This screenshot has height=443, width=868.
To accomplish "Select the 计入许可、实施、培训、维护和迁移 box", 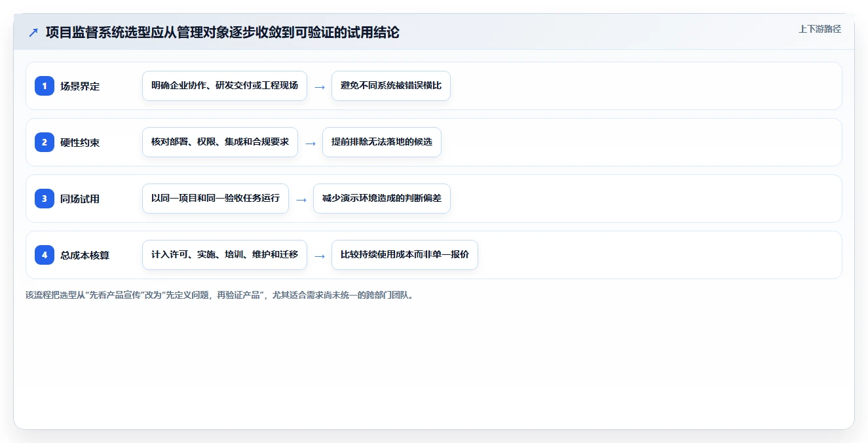I will pyautogui.click(x=225, y=255).
